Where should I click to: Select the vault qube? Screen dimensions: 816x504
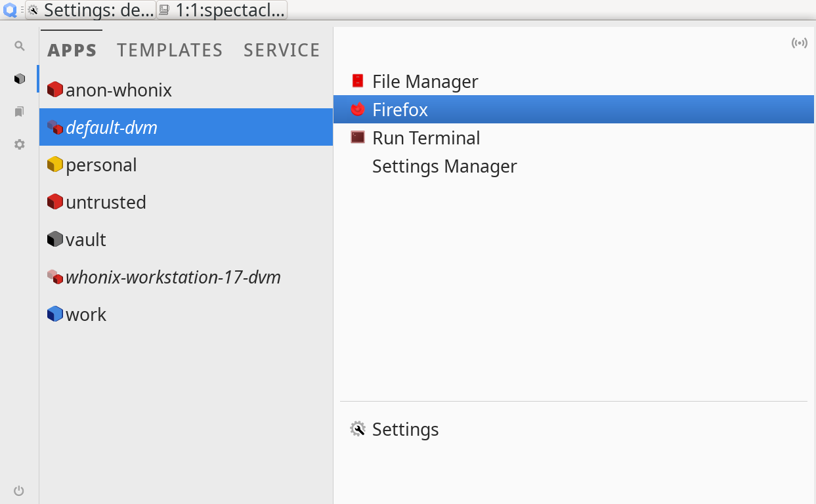pos(85,240)
